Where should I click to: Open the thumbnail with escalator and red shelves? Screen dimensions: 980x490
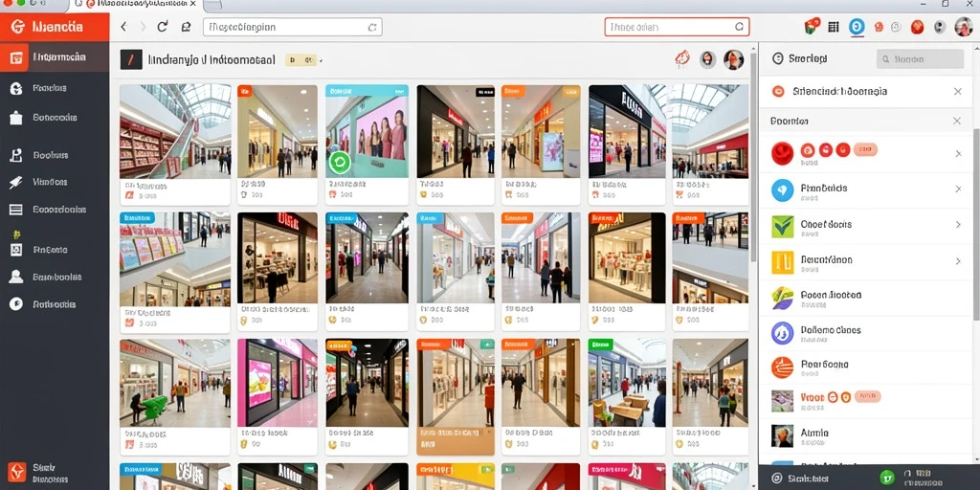coord(175,131)
